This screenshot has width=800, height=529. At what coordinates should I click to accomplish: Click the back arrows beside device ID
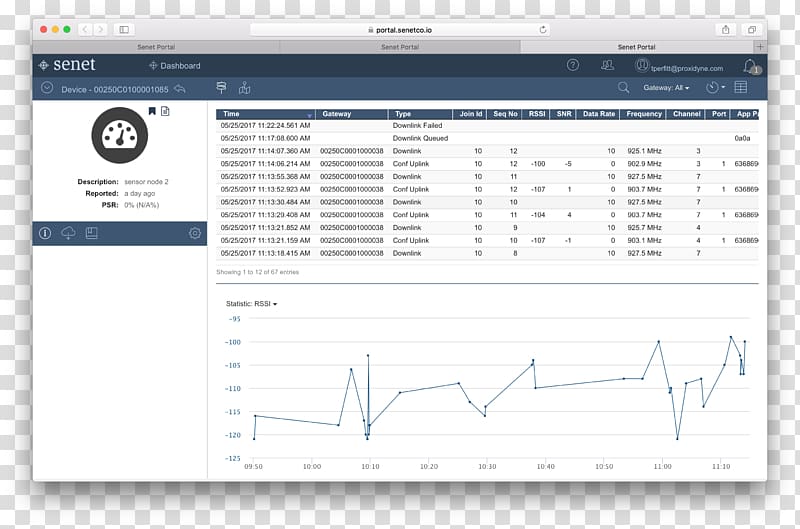[x=180, y=89]
